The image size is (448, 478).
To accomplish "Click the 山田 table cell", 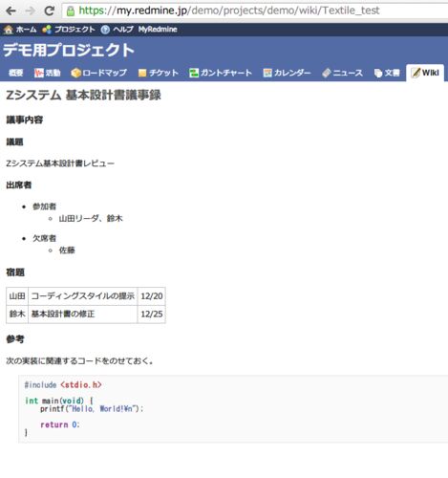I will pos(17,296).
